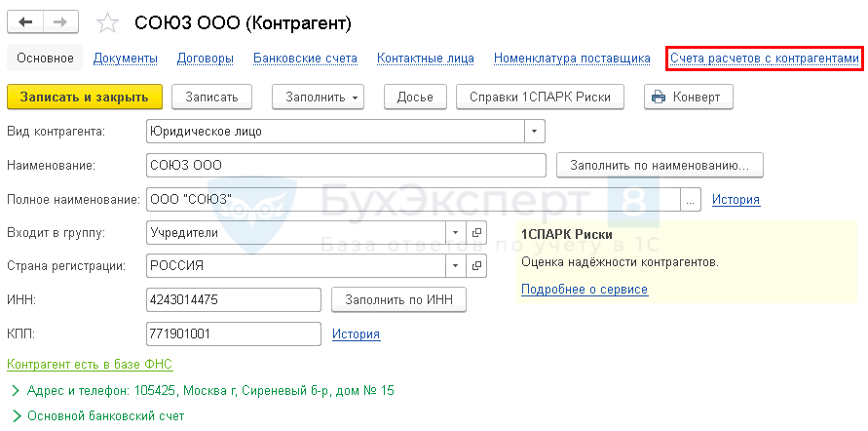
Task: Click the Конверт print button
Action: 688,97
